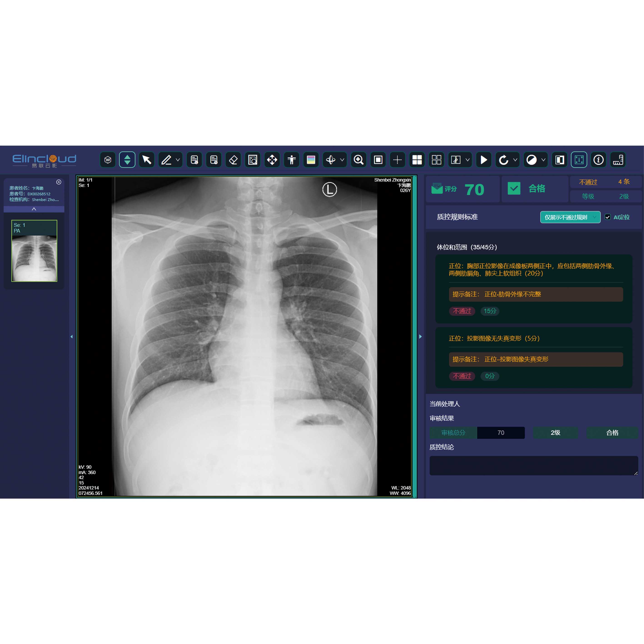Click the human body figure icon

tap(292, 160)
